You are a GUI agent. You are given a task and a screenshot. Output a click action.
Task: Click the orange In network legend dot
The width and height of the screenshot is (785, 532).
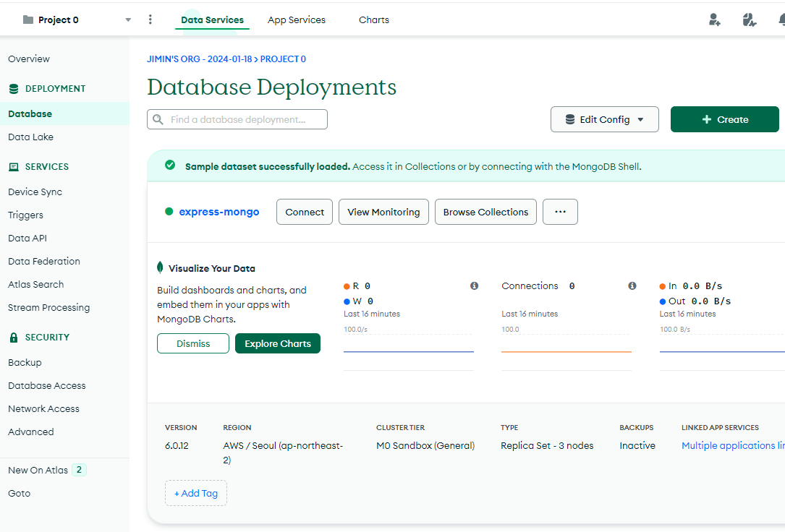663,286
